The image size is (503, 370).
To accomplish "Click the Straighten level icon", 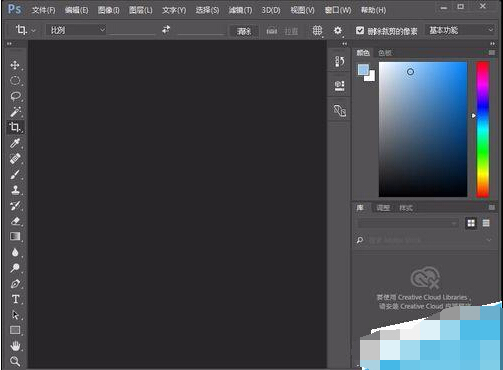I will (x=272, y=31).
